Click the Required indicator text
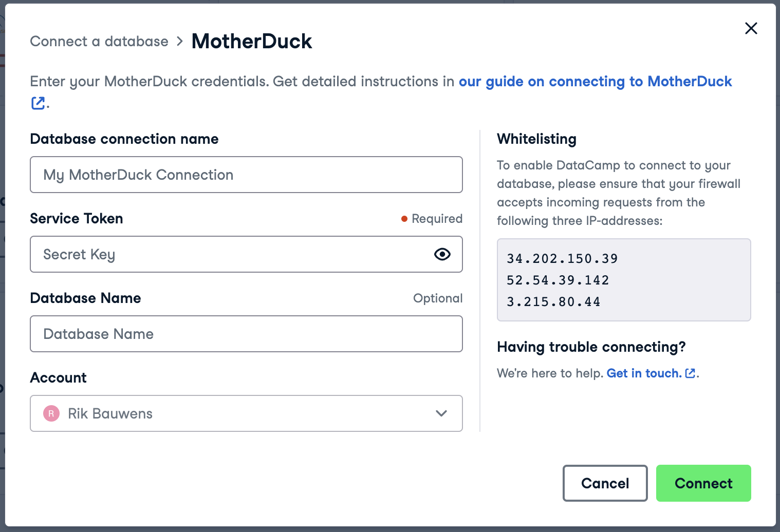This screenshot has width=780, height=532. 437,219
